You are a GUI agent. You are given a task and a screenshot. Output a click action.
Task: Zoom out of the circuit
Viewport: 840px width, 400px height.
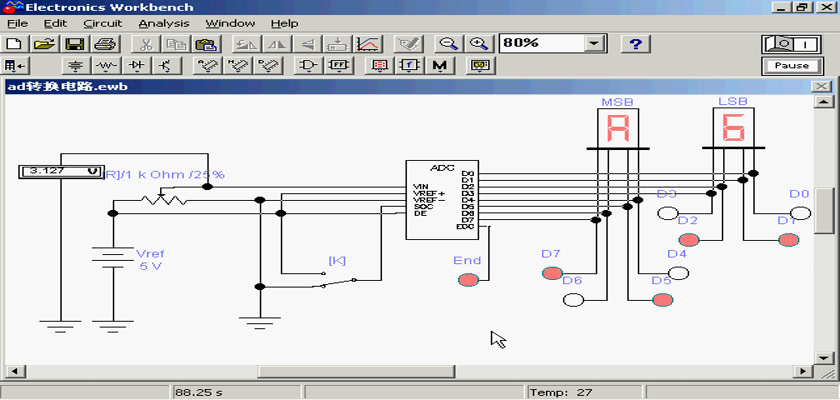click(x=448, y=44)
